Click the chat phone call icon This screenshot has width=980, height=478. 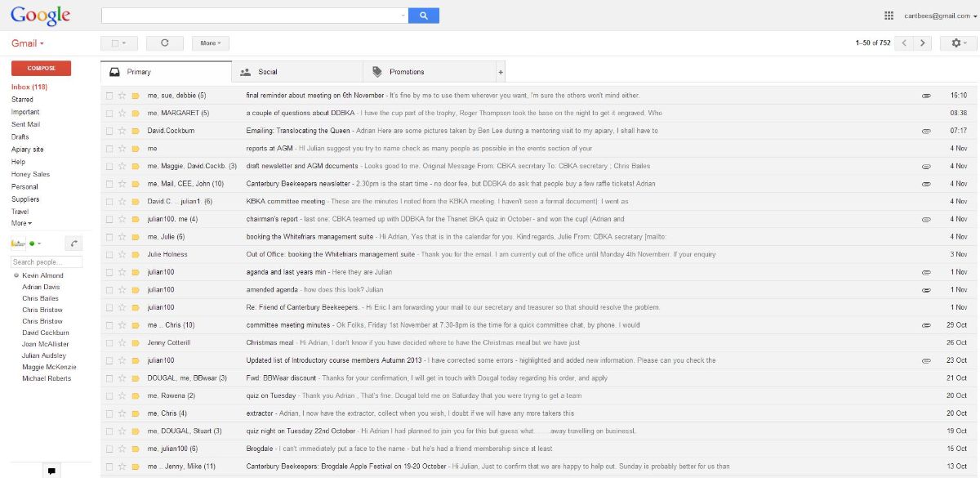click(73, 243)
